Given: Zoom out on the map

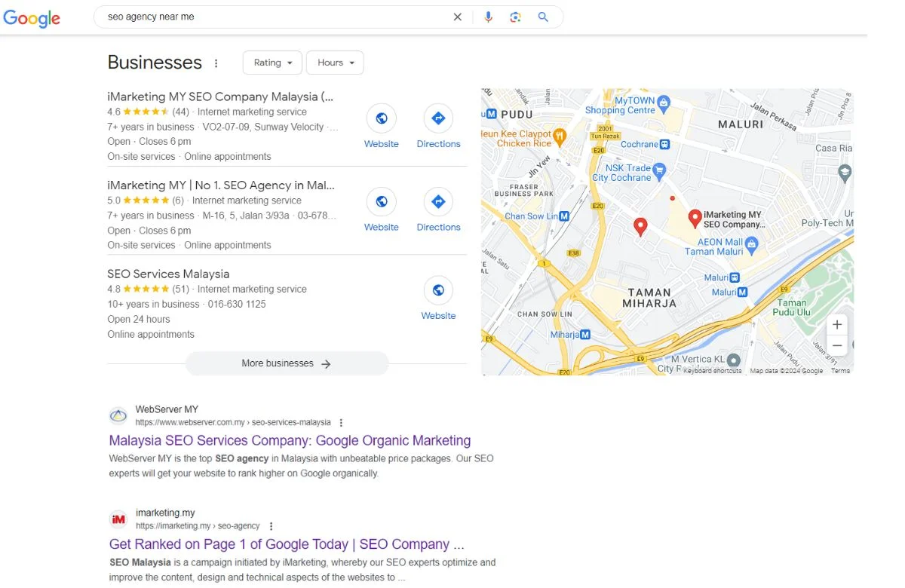Looking at the screenshot, I should [837, 346].
